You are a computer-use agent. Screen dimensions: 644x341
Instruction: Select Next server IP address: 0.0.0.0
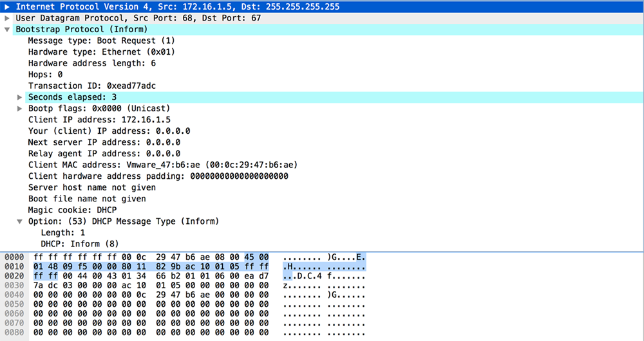(104, 142)
